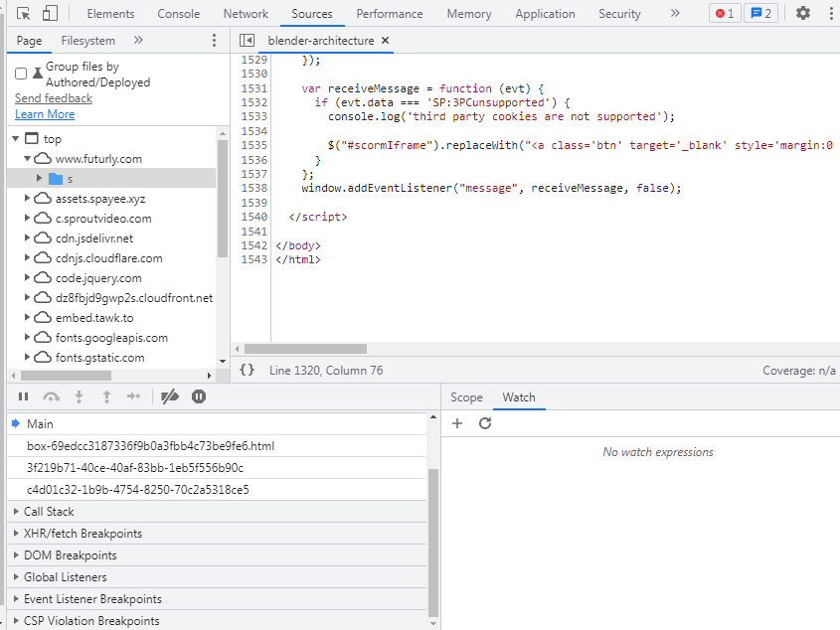The width and height of the screenshot is (840, 630).
Task: Expand XHR/fetch Breakpoints section
Action: (x=82, y=534)
